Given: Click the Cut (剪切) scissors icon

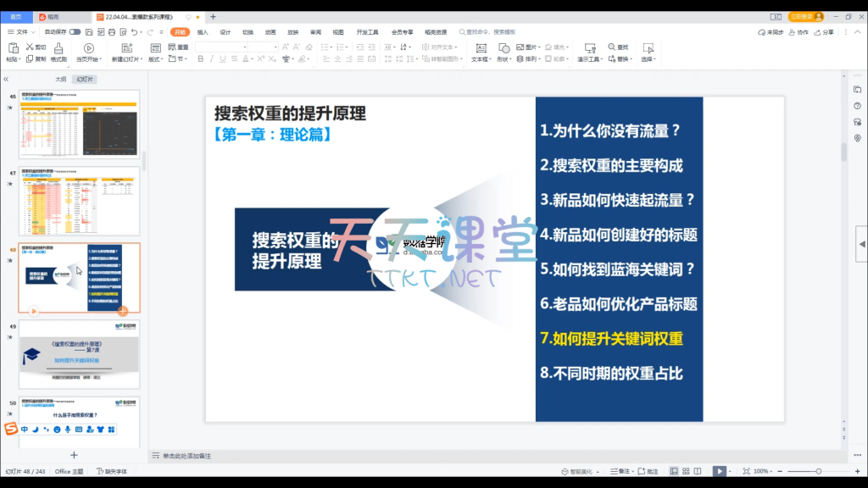Looking at the screenshot, I should coord(30,47).
